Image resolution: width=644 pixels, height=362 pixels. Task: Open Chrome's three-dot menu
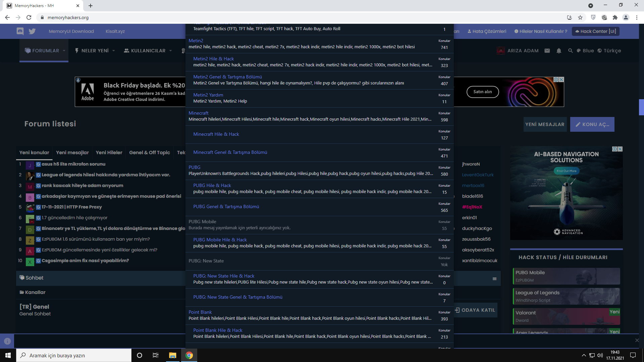[x=637, y=17]
